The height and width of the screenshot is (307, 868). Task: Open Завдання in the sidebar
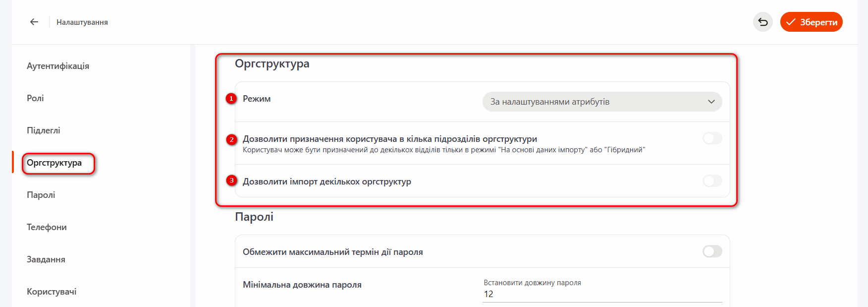coord(46,259)
